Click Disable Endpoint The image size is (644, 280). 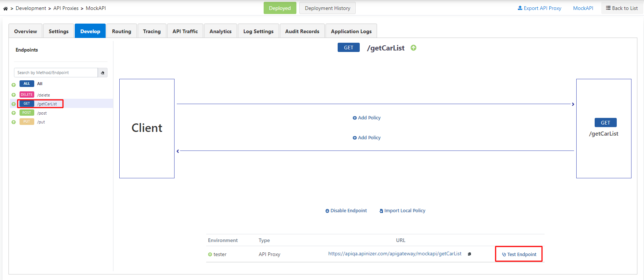click(346, 211)
